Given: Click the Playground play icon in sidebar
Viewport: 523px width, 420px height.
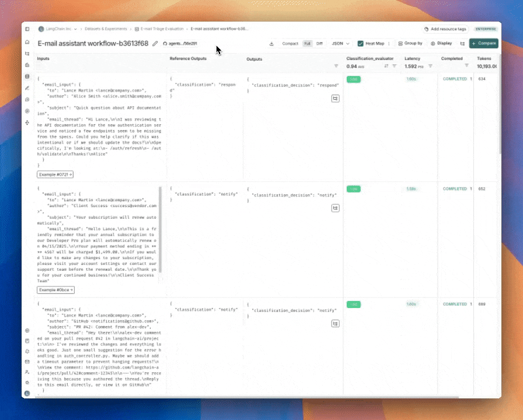Looking at the screenshot, I should coord(27,111).
